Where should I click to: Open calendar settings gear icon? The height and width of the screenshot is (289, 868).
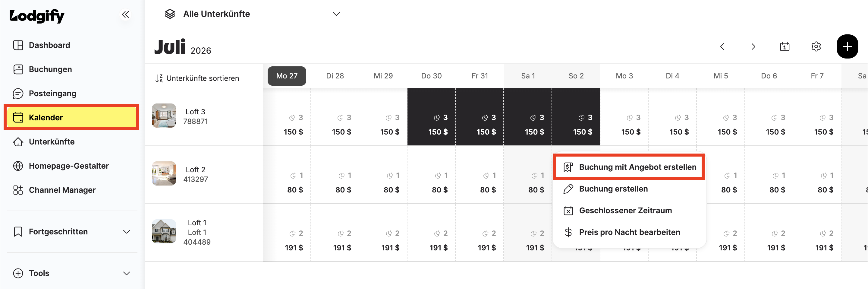[816, 46]
